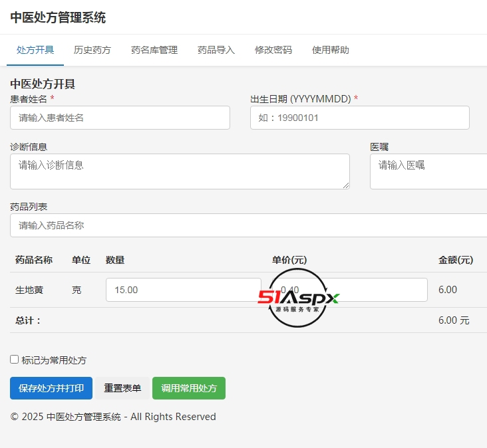Focus the 患者姓名 input field
Viewport: 487px width, 448px height.
click(x=120, y=118)
